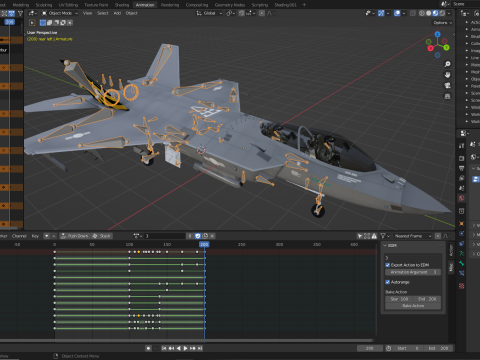Image resolution: width=480 pixels, height=360 pixels.
Task: Open the dope sheet filters funnel dropdown
Action: (385, 236)
